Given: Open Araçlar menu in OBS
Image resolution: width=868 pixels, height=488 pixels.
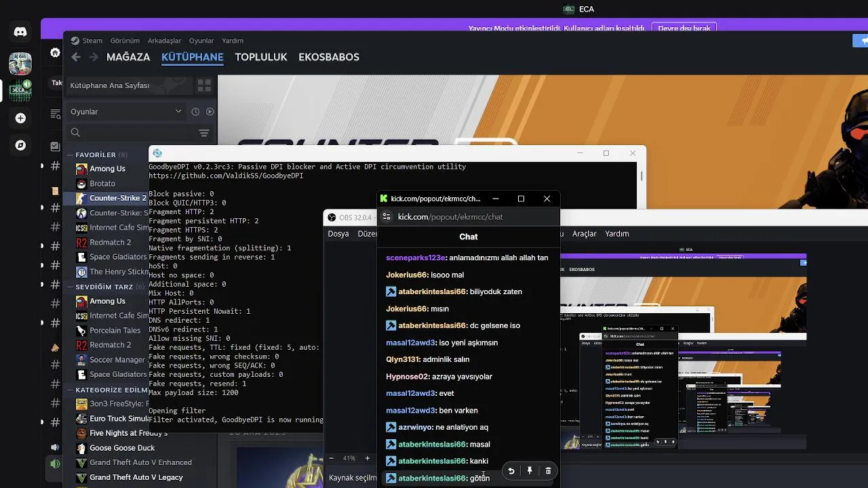Looking at the screenshot, I should coord(585,234).
